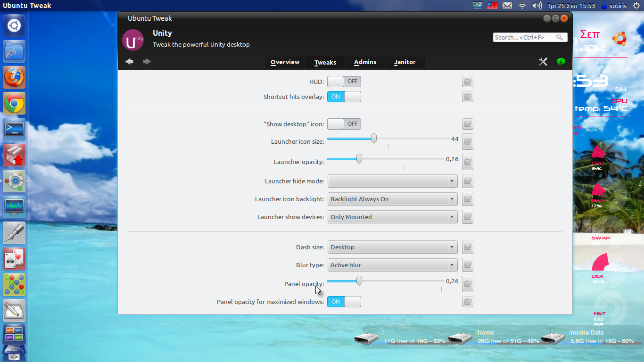The image size is (644, 362).
Task: Click the forward navigation arrow
Action: click(147, 62)
